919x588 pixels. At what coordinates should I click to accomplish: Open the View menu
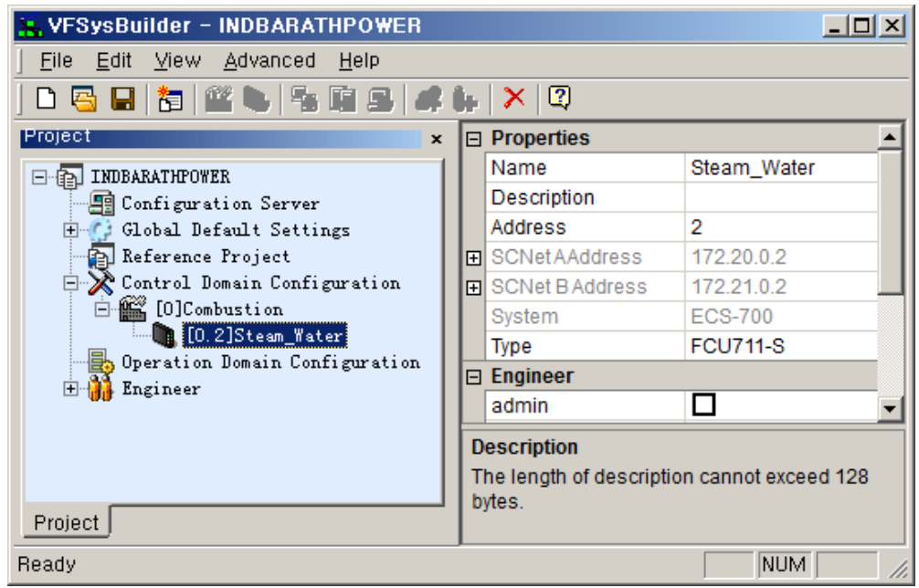click(x=177, y=60)
